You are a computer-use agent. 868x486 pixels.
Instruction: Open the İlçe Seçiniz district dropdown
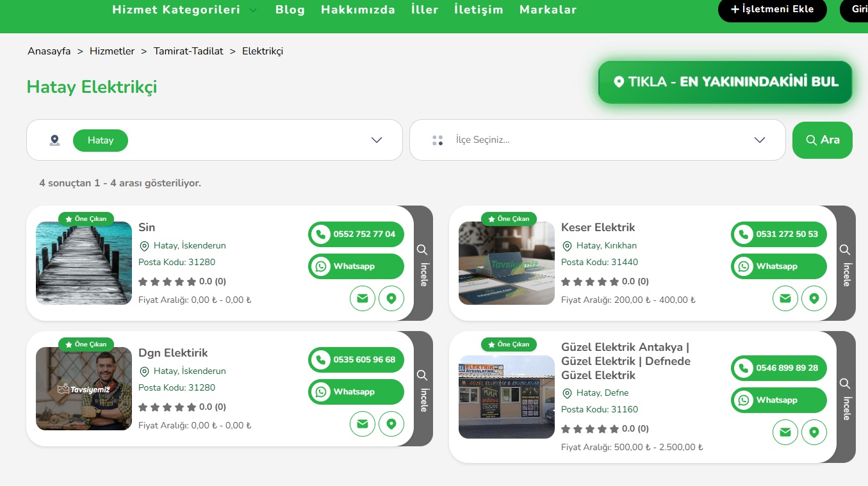[760, 140]
